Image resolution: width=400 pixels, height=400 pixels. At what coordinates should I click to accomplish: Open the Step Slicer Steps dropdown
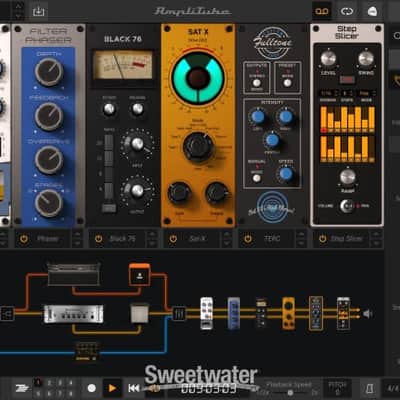pos(347,93)
